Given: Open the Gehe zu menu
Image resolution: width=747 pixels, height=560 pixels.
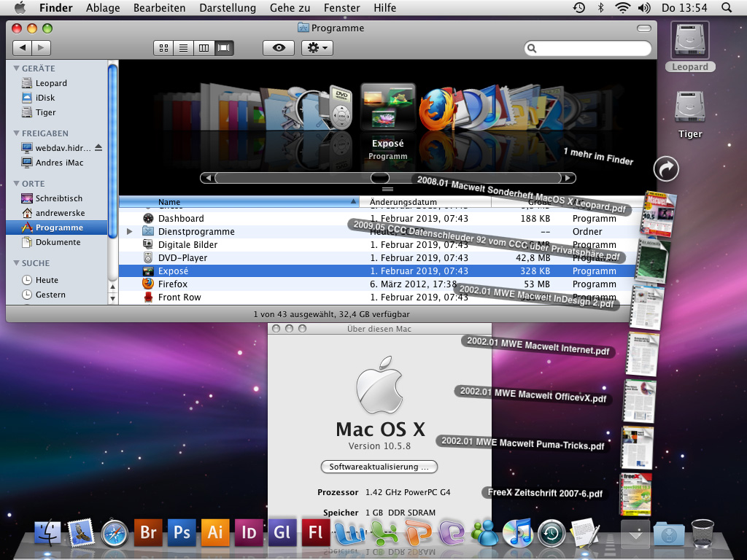Looking at the screenshot, I should click(290, 7).
